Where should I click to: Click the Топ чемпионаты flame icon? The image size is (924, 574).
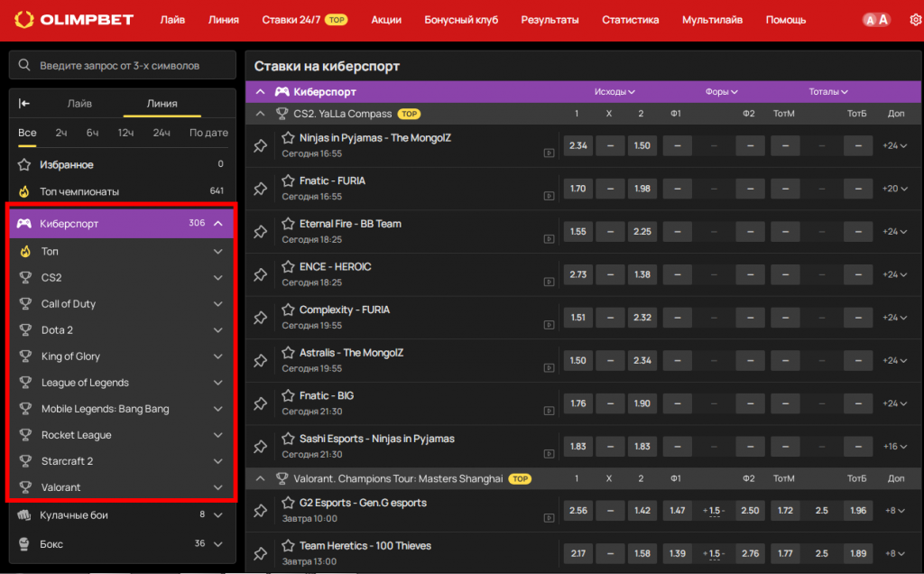[24, 191]
